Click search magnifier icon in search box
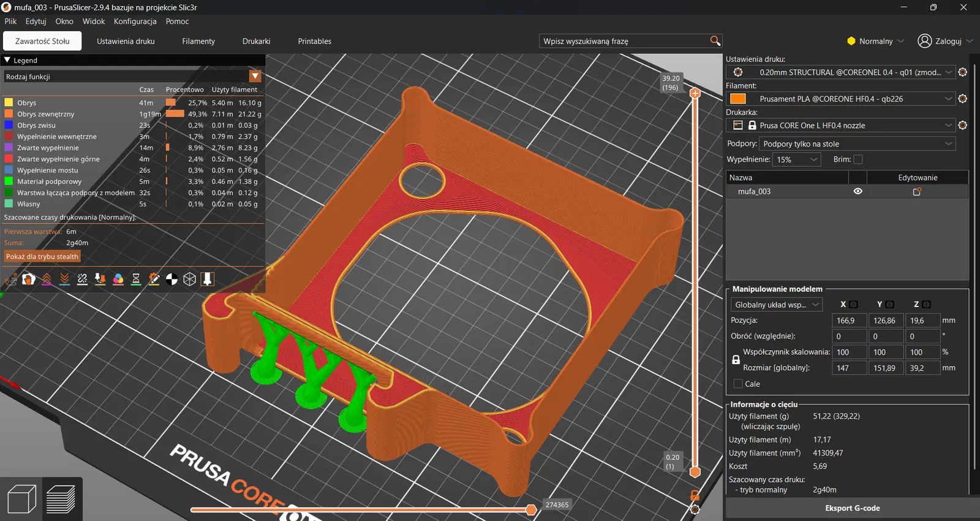Viewport: 980px width, 521px height. tap(715, 41)
